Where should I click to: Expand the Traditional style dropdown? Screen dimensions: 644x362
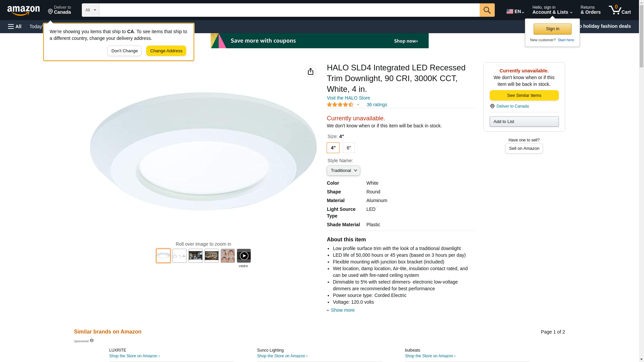(343, 171)
